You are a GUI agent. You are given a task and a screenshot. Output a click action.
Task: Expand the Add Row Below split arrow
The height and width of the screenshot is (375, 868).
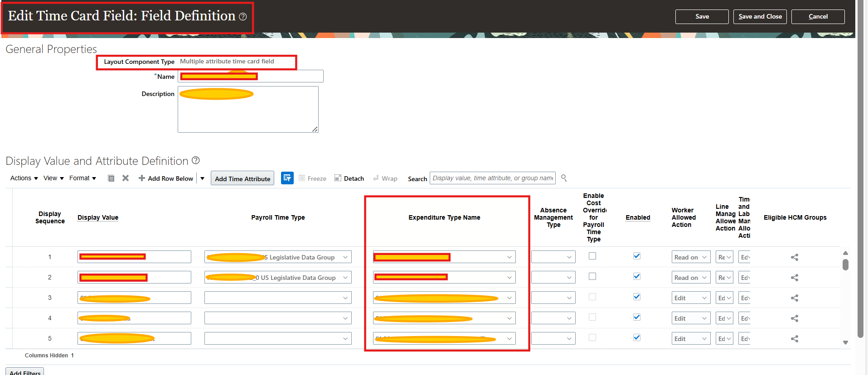pos(202,178)
